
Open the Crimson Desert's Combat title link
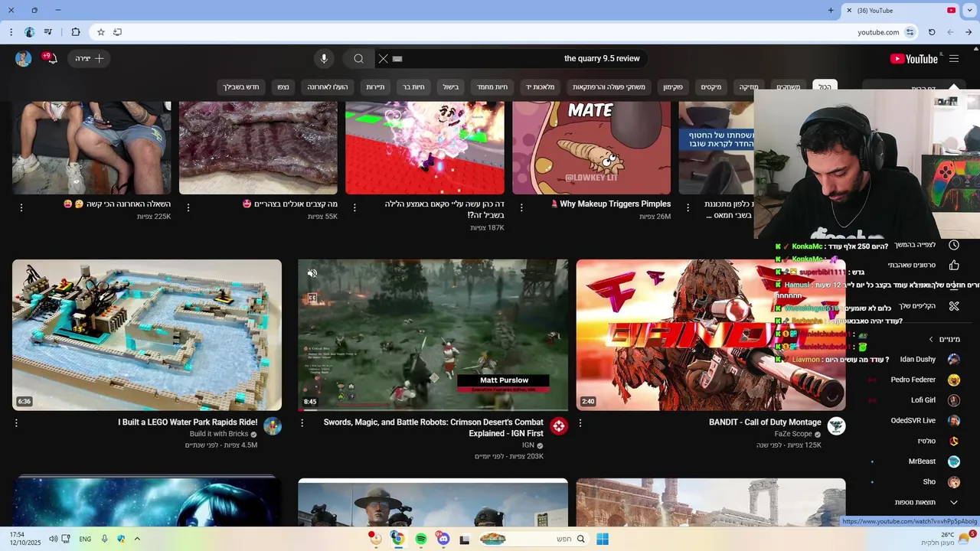click(x=433, y=428)
